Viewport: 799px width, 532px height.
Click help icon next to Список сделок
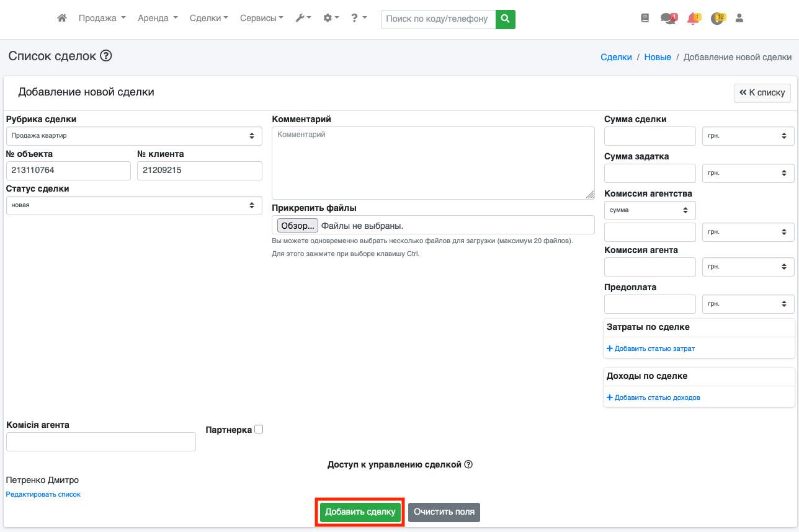(x=106, y=56)
